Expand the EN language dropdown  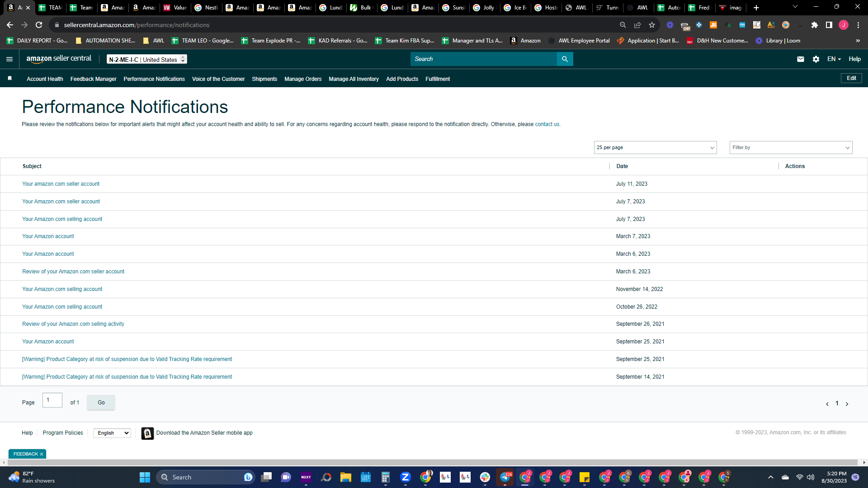pyautogui.click(x=834, y=59)
